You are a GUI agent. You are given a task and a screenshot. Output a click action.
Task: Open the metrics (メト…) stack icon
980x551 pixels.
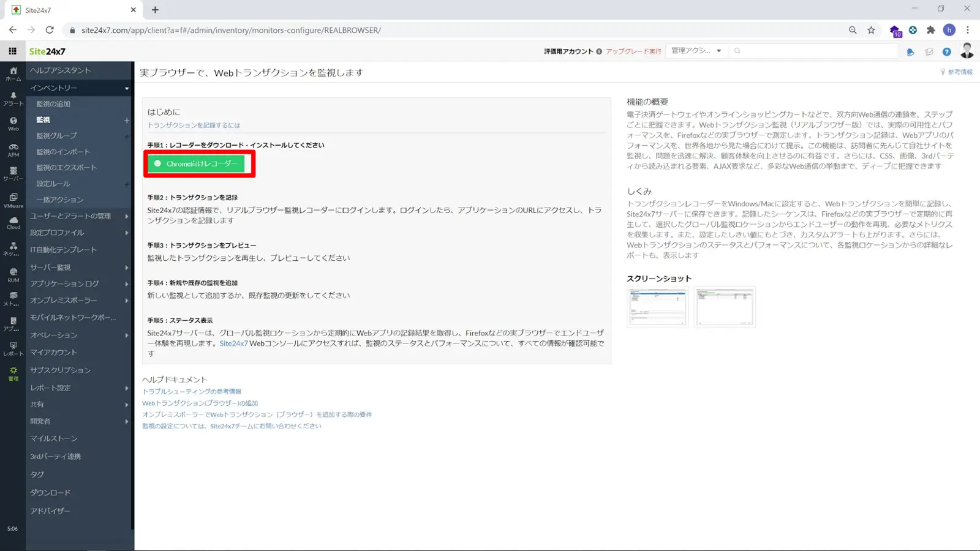point(13,299)
